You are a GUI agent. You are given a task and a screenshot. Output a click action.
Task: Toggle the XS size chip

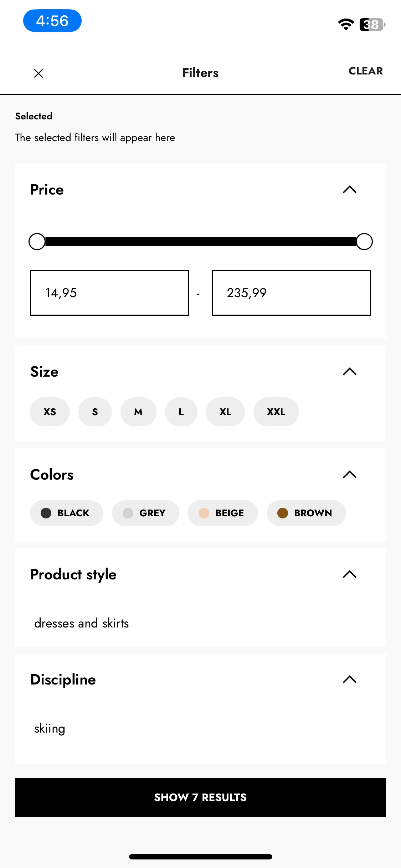pos(50,412)
